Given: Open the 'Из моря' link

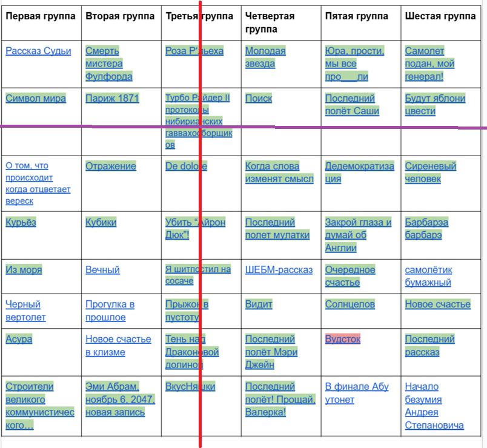Looking at the screenshot, I should pyautogui.click(x=24, y=269).
